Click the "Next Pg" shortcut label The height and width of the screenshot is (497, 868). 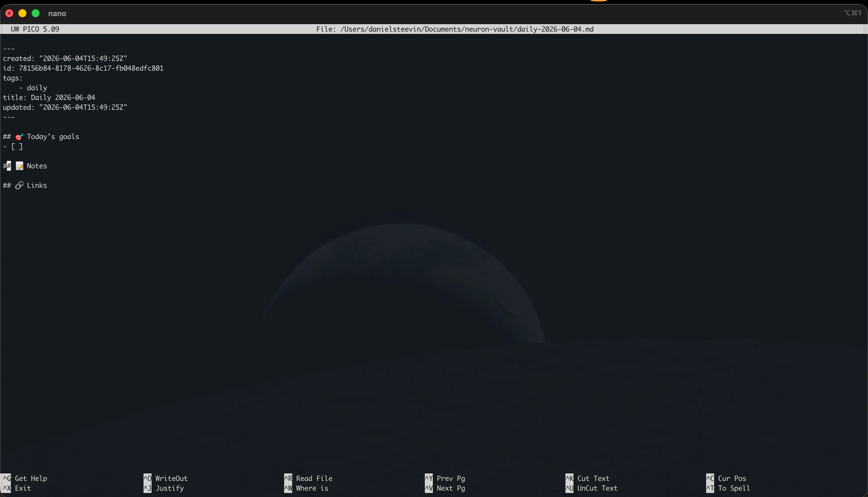point(451,488)
